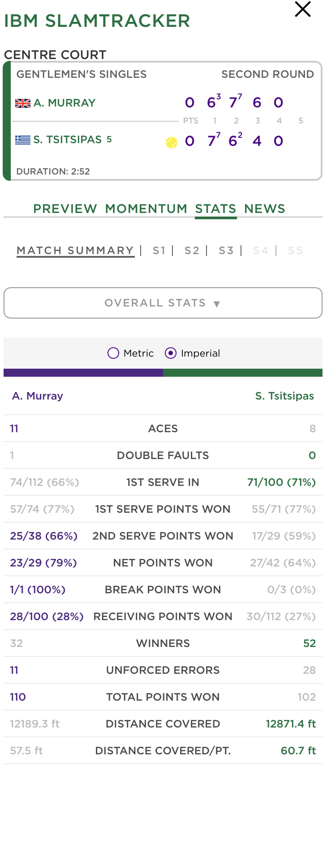Open the News tab
The width and height of the screenshot is (327, 868).
[265, 208]
